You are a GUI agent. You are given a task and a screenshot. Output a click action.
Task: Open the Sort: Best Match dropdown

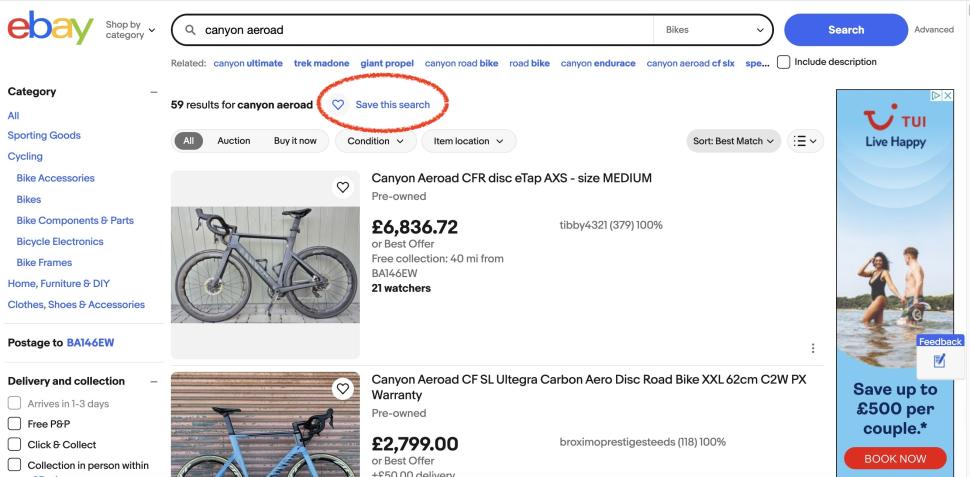click(733, 141)
